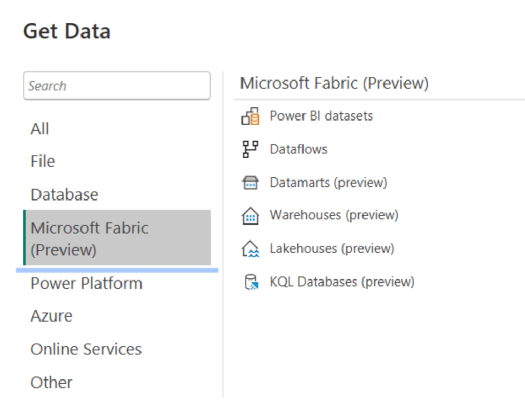Select the Database category
The image size is (525, 420).
(x=65, y=195)
